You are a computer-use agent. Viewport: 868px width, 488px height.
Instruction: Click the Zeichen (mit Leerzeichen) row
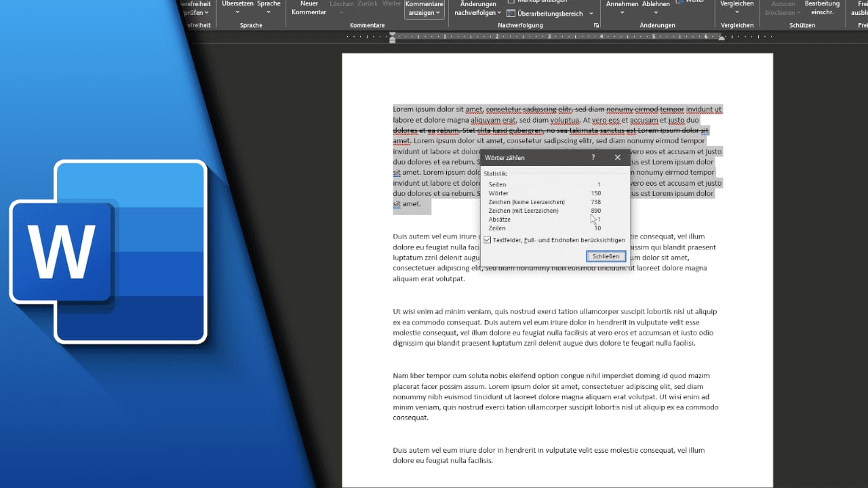tap(545, 211)
